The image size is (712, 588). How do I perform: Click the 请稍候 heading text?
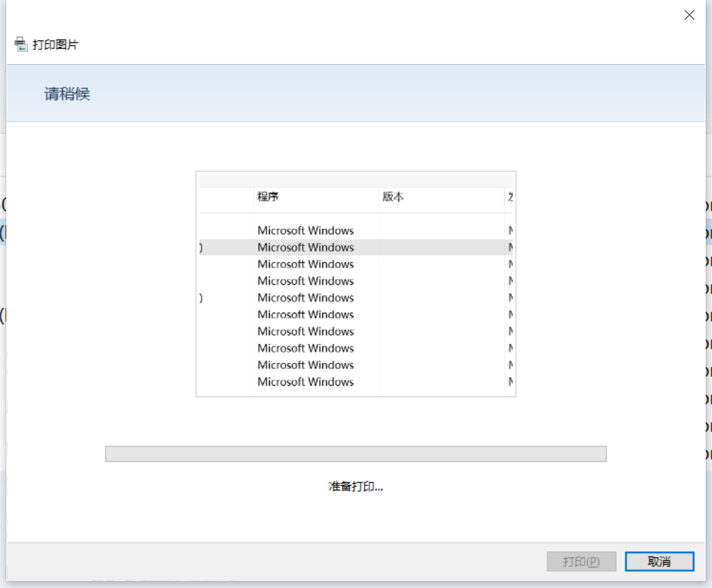67,94
